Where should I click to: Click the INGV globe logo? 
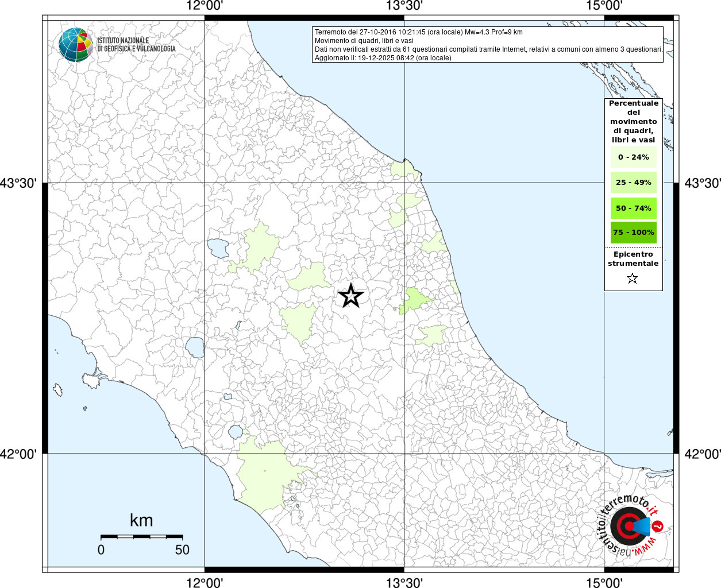(76, 45)
